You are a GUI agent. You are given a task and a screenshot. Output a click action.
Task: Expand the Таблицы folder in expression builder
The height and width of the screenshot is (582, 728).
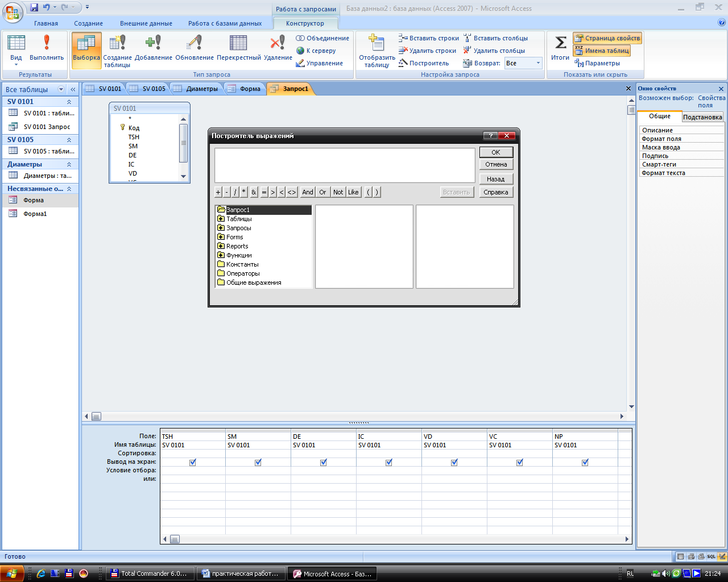point(221,219)
